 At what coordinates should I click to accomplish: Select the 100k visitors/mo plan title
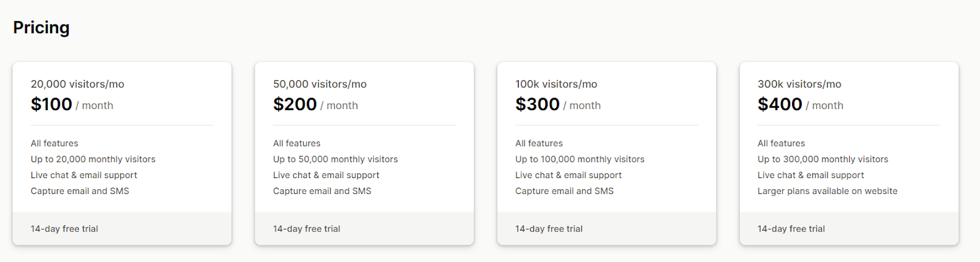point(556,84)
